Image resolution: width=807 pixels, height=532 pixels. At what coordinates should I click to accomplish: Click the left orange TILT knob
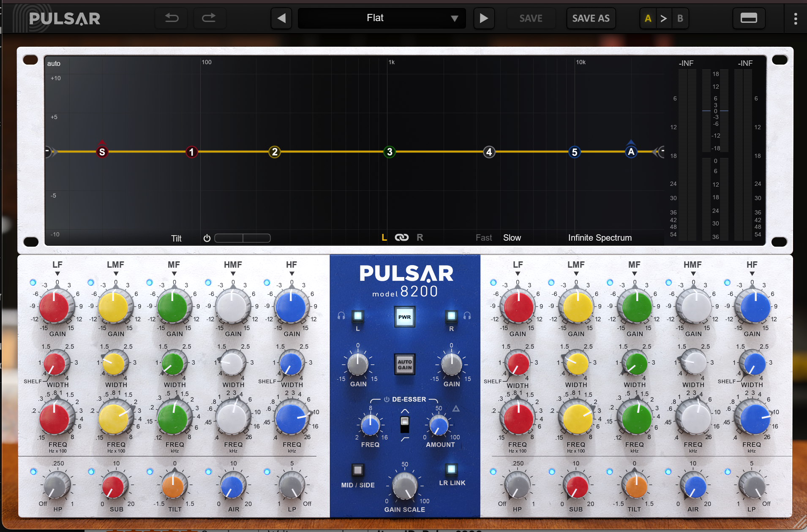pos(173,486)
